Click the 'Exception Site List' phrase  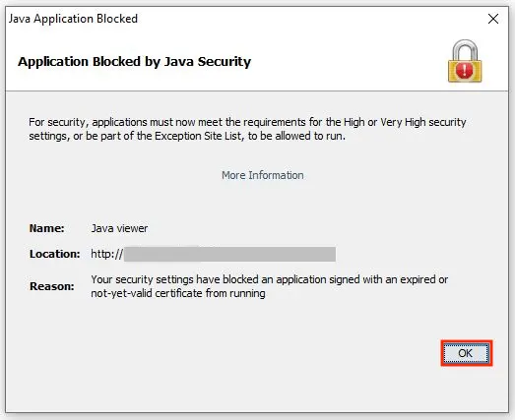198,136
